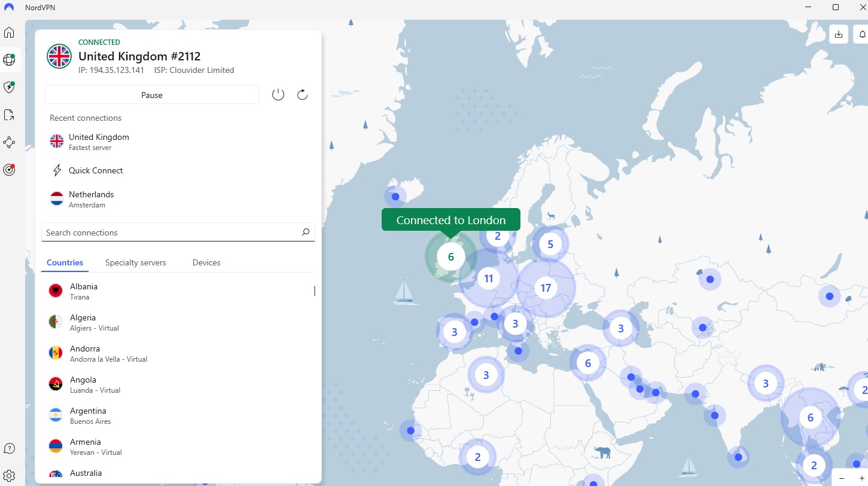Screen dimensions: 868x486
Task: Select United Kingdom fastest server recent connection
Action: click(178, 142)
